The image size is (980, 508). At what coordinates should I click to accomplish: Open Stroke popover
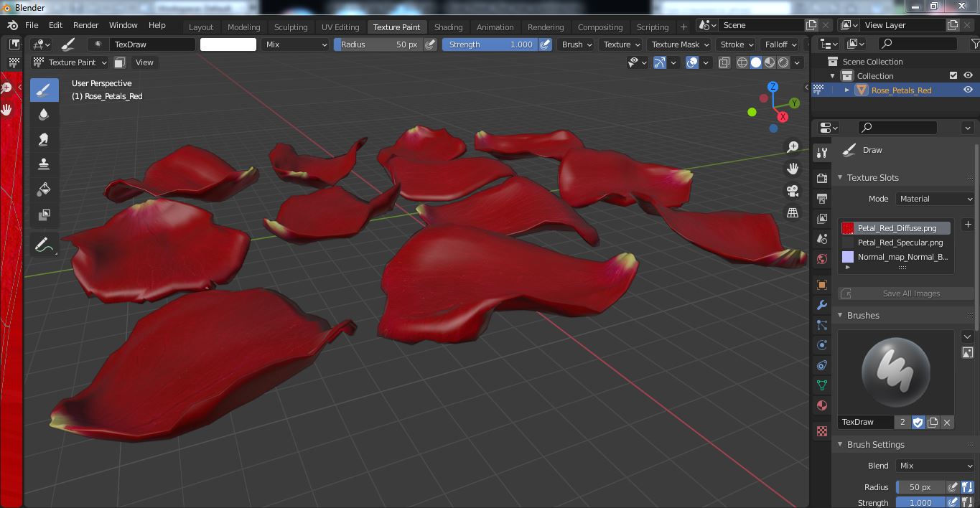736,44
